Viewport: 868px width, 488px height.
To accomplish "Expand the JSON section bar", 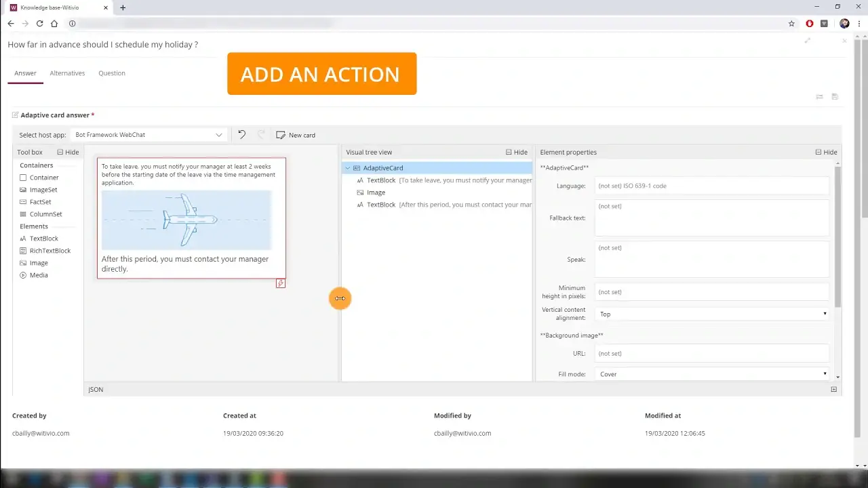I will [462, 390].
